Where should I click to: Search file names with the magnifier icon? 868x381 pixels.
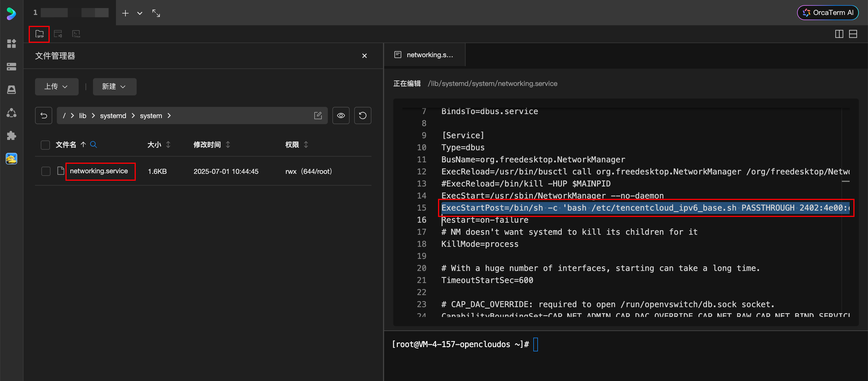pyautogui.click(x=94, y=145)
